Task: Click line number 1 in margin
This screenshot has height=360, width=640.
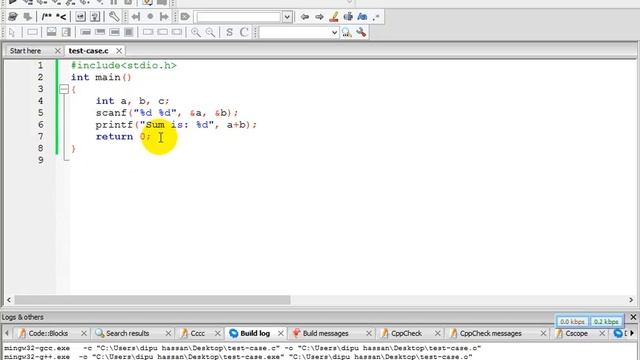Action: [40, 65]
